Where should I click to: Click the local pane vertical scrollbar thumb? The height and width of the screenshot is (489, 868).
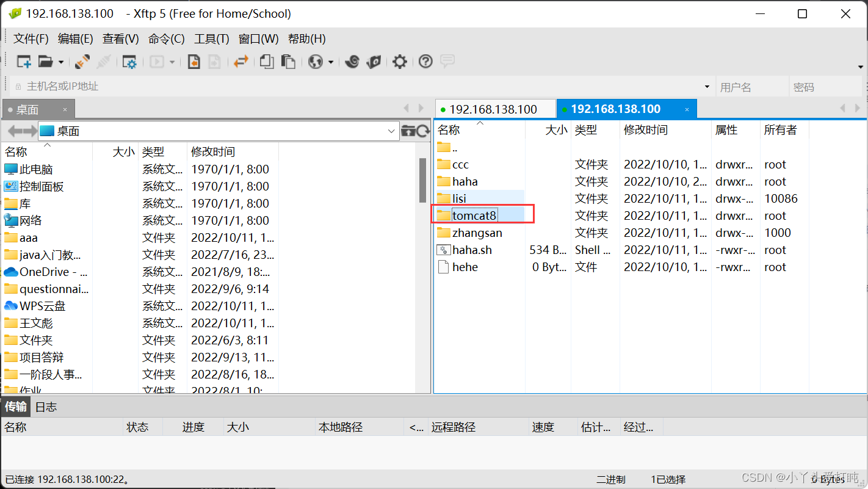coord(422,180)
